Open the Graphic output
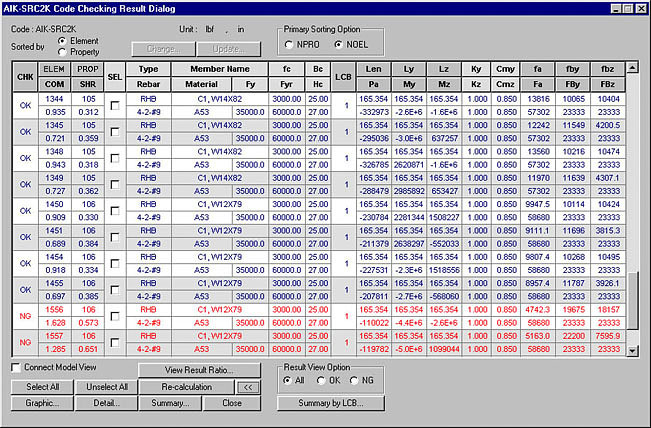651x428 pixels. pyautogui.click(x=42, y=403)
